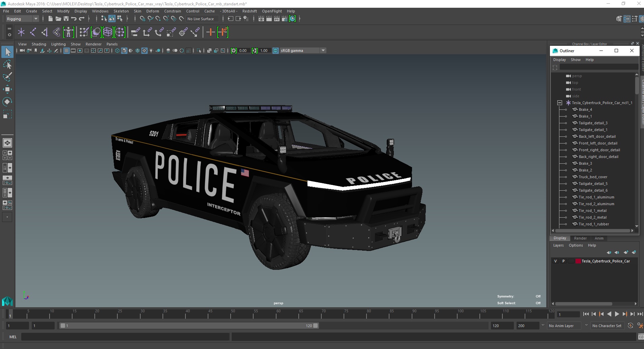This screenshot has height=349, width=644.
Task: Click the IK Handle shelf icon
Action: (45, 32)
